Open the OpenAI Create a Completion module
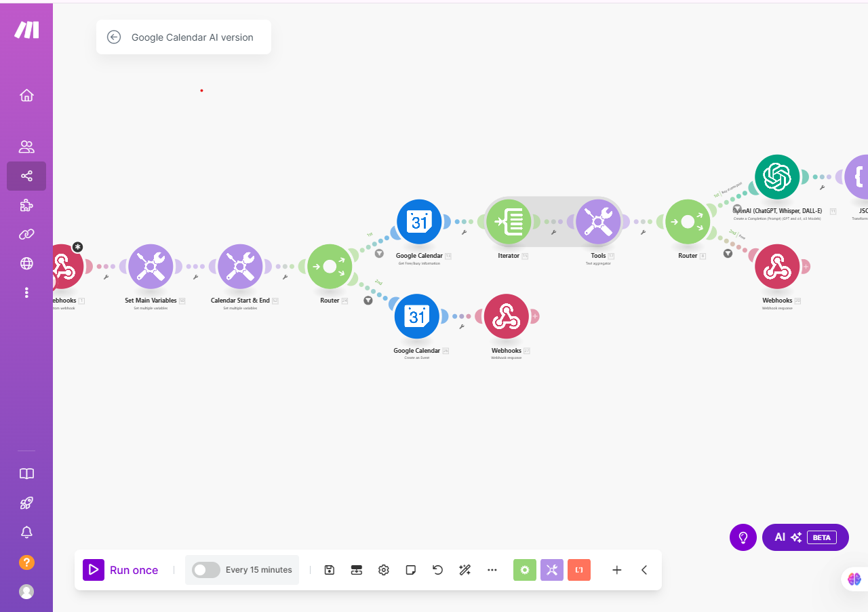The image size is (868, 612). click(777, 177)
